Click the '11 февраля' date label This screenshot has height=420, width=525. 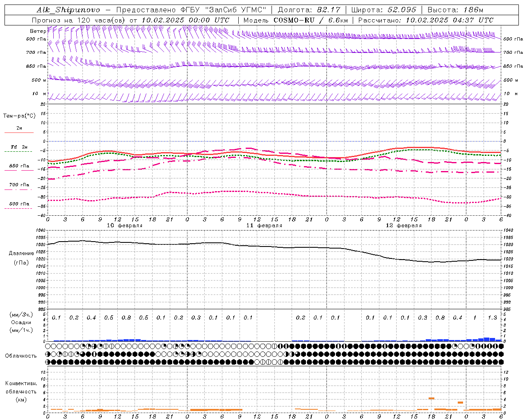[x=264, y=226]
